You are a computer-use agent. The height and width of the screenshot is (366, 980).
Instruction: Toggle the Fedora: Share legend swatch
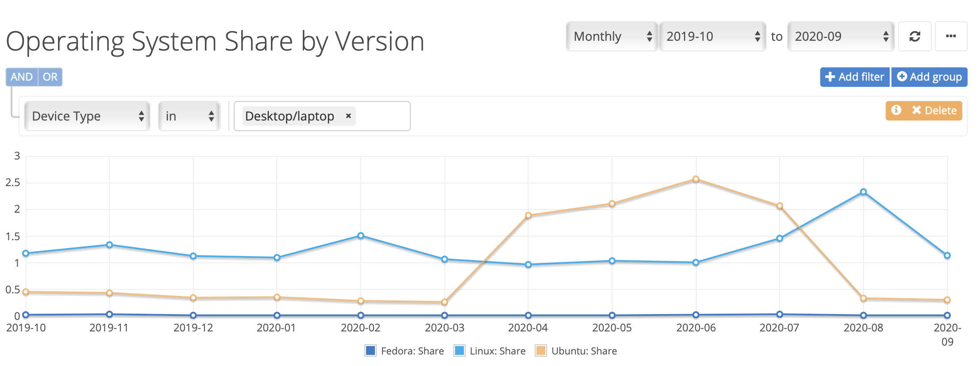pyautogui.click(x=370, y=350)
